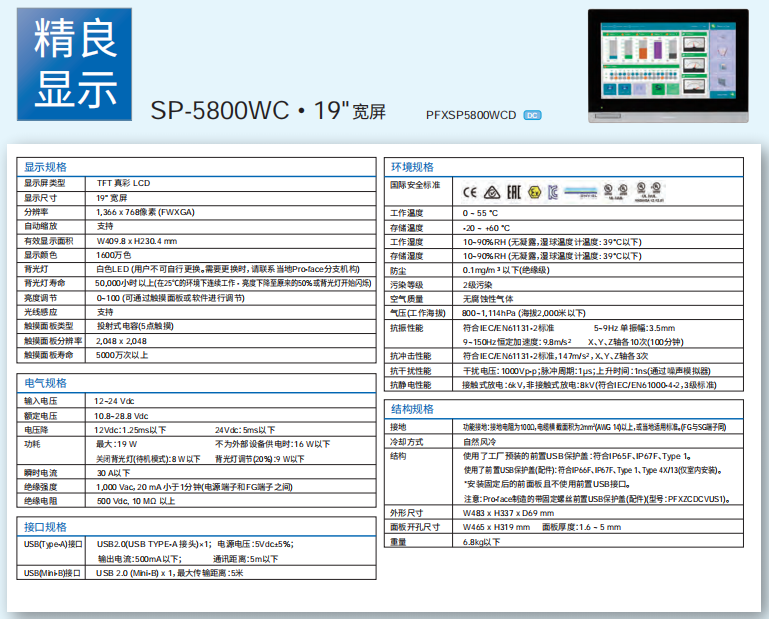Click the 电气规格 section header
Viewport: 769px width, 619px height.
click(46, 384)
